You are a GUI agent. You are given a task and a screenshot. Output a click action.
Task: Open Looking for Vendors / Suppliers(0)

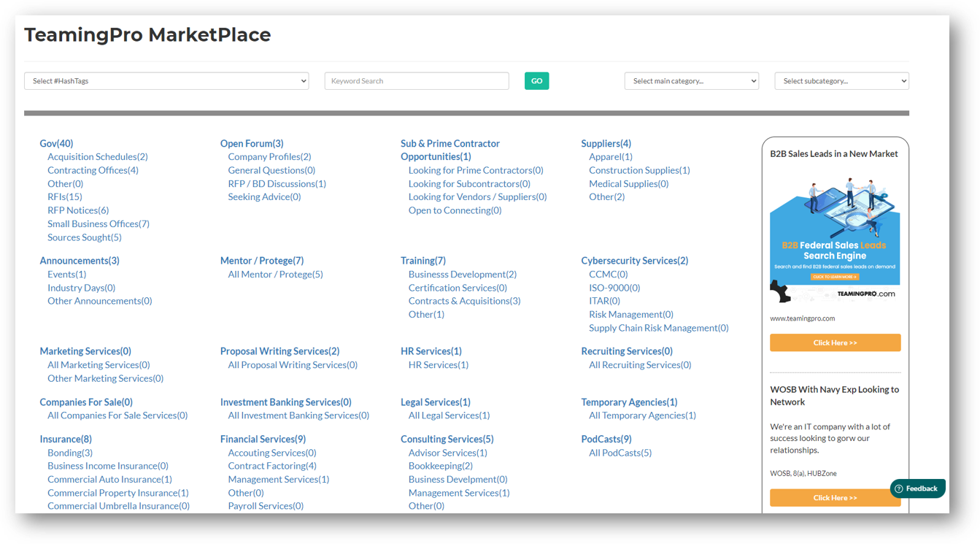[x=477, y=197]
